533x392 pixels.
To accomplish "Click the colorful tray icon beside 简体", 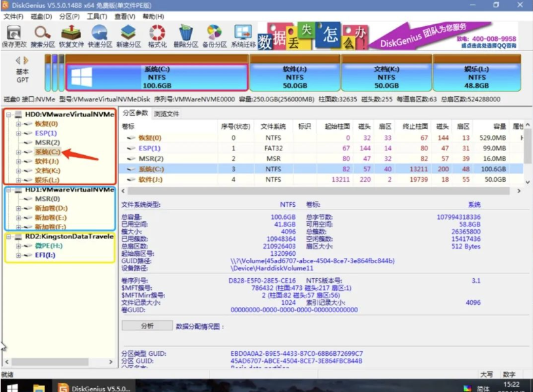I will 468,388.
